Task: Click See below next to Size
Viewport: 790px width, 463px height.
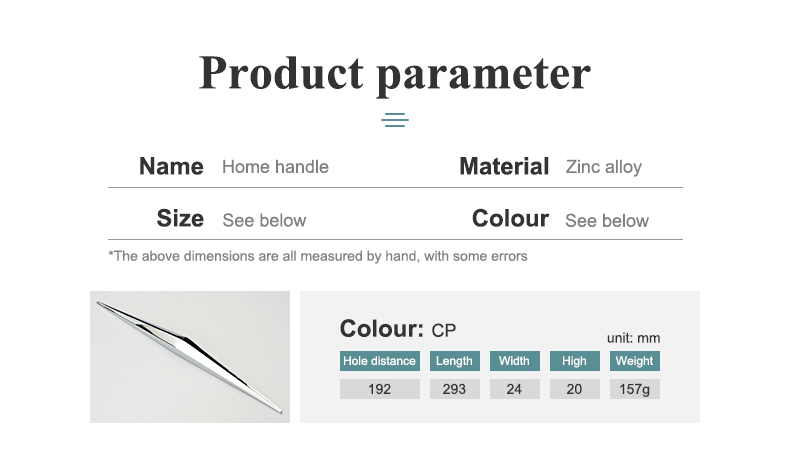Action: tap(264, 220)
